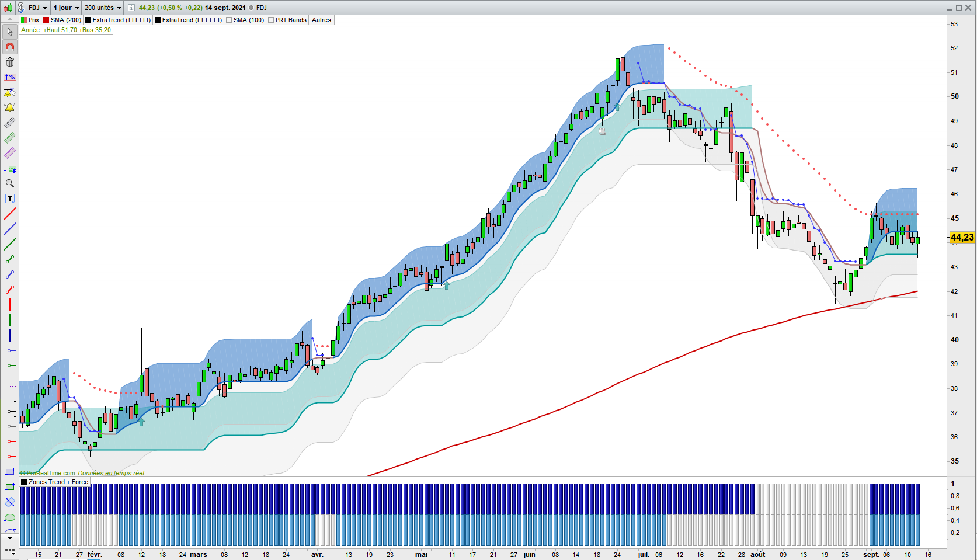Screen dimensions: 977x560
Task: Click the Année Haut/Bas info label
Action: click(66, 30)
